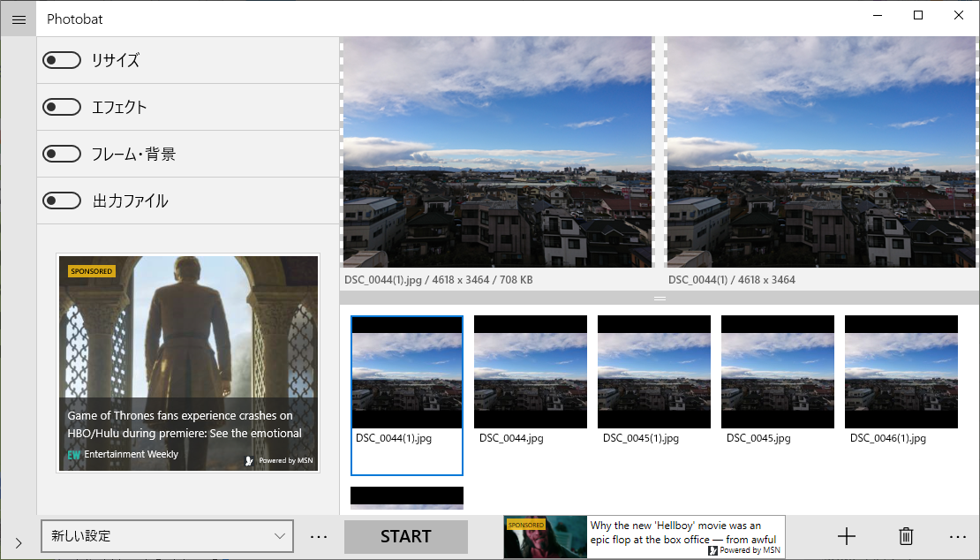This screenshot has height=560, width=980.
Task: Select the DSC_0045(1).jpg thumbnail
Action: pos(653,371)
